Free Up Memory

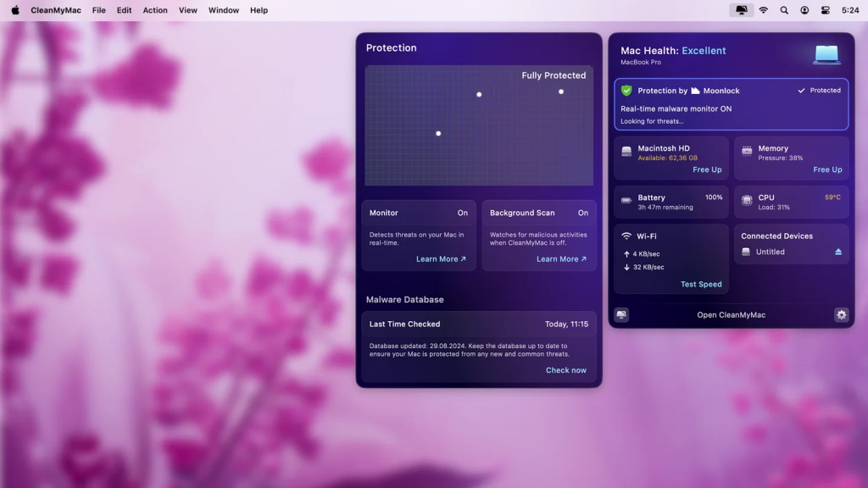pyautogui.click(x=827, y=169)
